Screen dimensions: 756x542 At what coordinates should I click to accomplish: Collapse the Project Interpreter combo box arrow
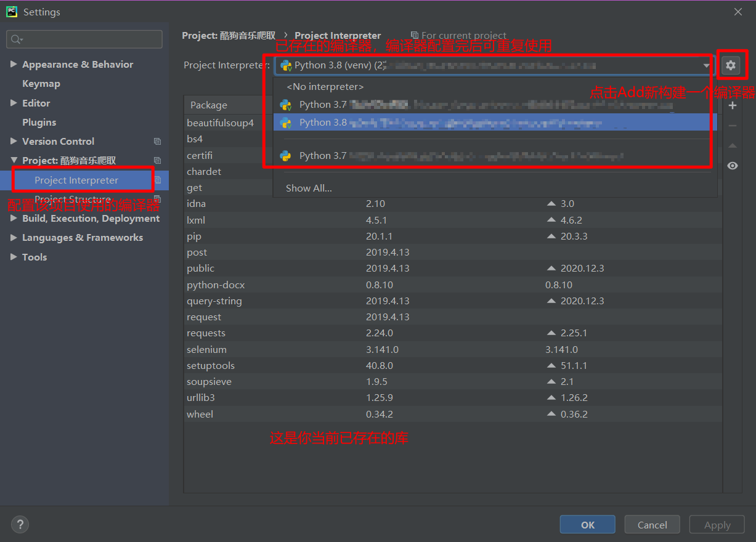pos(707,65)
